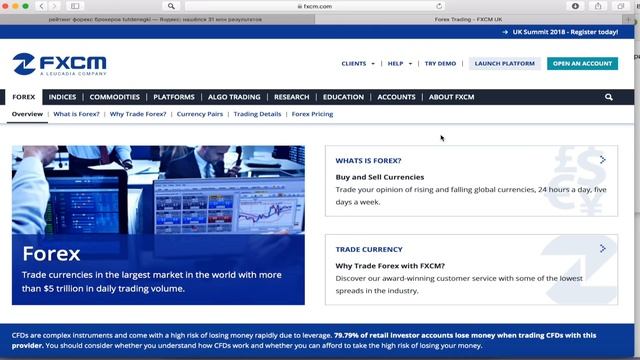Viewport: 640px width, 360px height.
Task: Open site search magnifier in navigation bar
Action: [x=609, y=97]
